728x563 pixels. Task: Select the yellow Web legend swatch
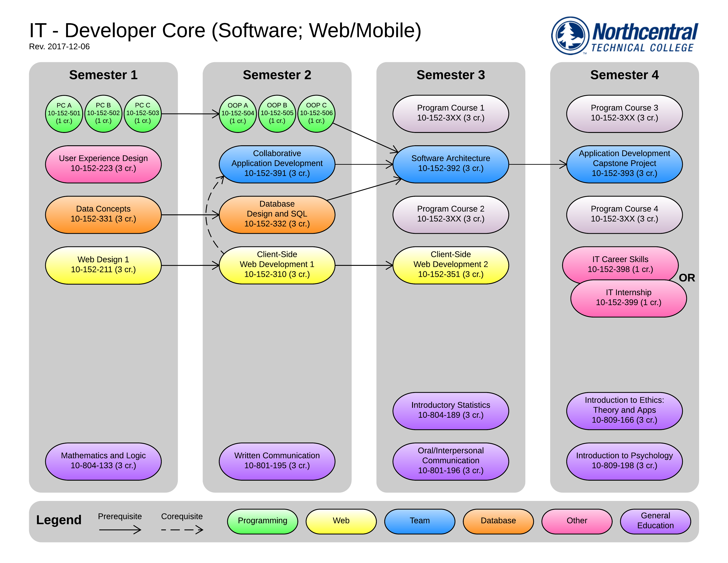[341, 521]
